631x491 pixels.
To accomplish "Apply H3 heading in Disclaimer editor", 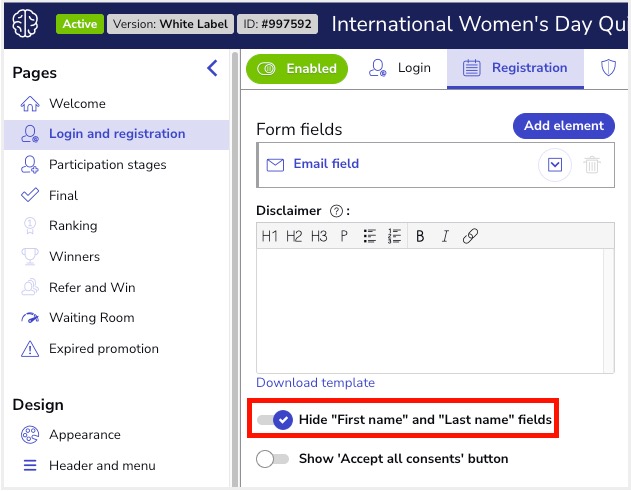I will 319,236.
